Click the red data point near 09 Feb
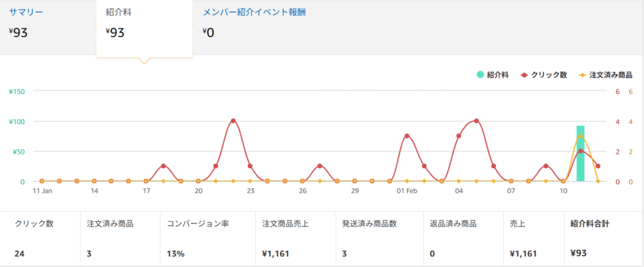This screenshot has height=267, width=644. coord(545,166)
